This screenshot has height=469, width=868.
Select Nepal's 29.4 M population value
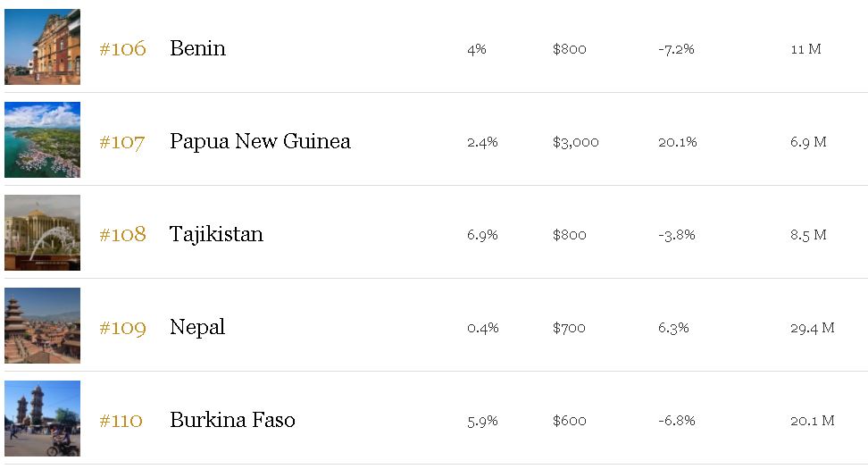tap(812, 328)
